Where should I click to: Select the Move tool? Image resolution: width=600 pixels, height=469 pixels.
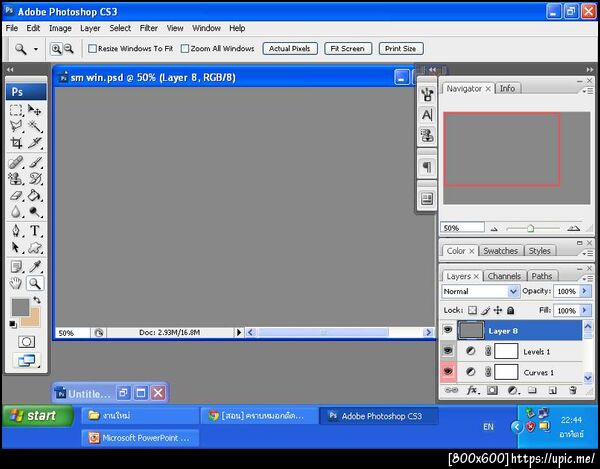click(35, 110)
